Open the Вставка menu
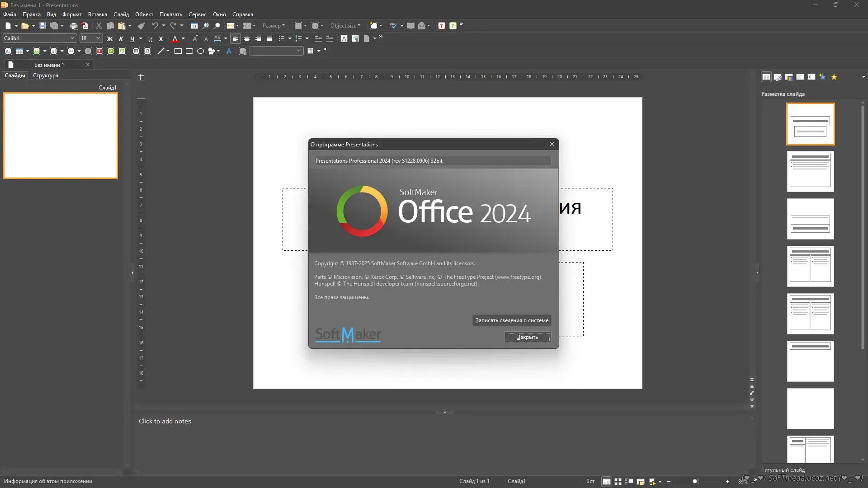Screen dimensions: 868x488 (97, 14)
